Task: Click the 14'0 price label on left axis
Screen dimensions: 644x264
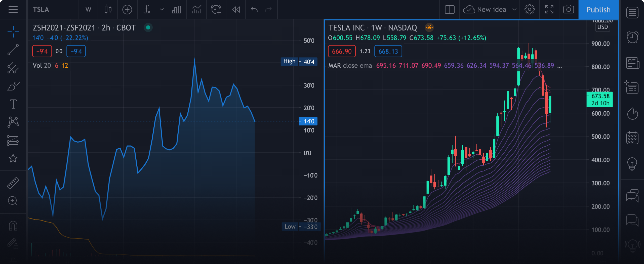Action: (x=308, y=121)
